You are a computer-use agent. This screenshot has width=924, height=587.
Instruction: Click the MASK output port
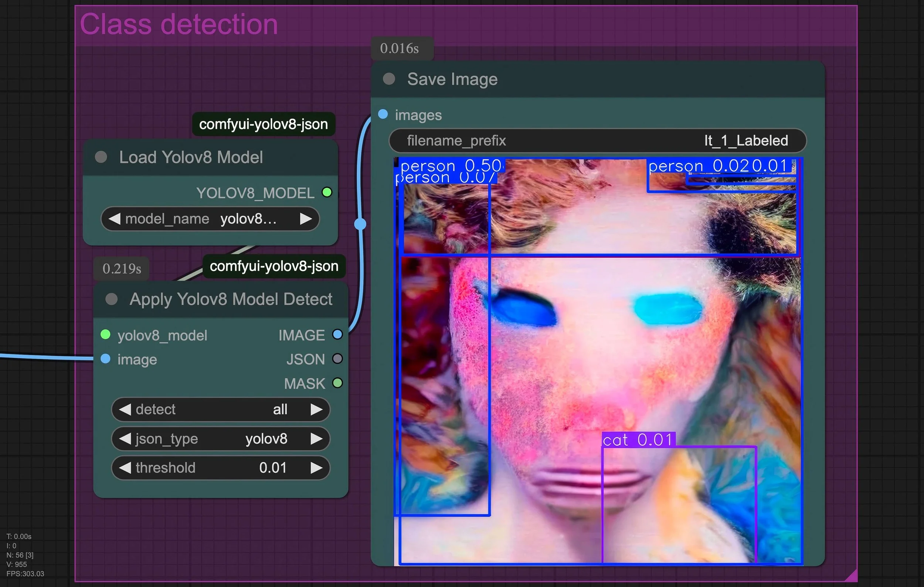point(337,383)
